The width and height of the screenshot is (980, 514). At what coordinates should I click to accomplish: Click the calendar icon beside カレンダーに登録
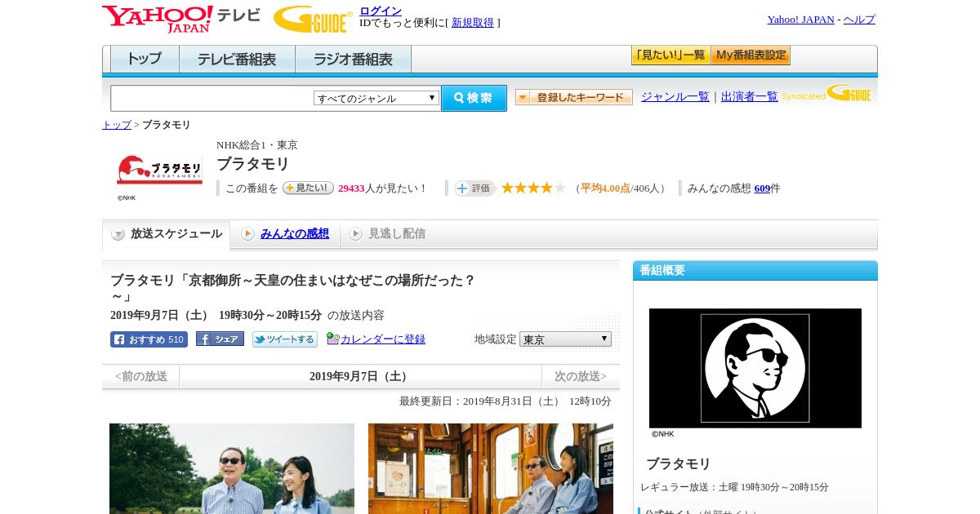(332, 339)
